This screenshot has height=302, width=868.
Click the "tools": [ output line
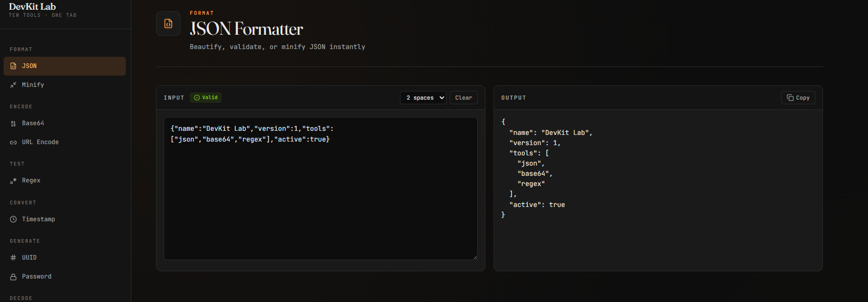click(x=529, y=153)
